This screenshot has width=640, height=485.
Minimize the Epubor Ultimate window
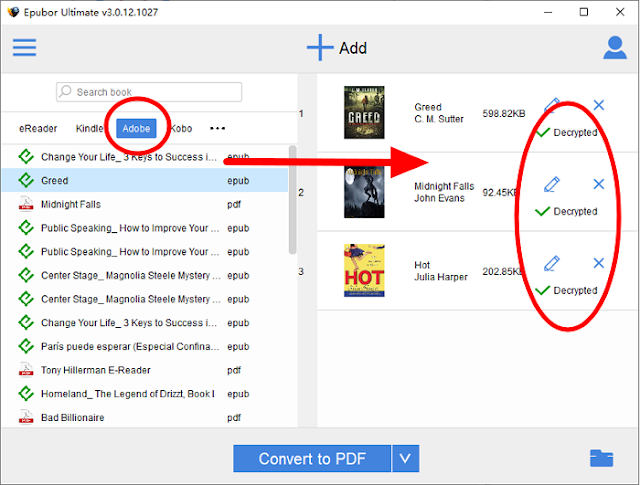point(548,12)
